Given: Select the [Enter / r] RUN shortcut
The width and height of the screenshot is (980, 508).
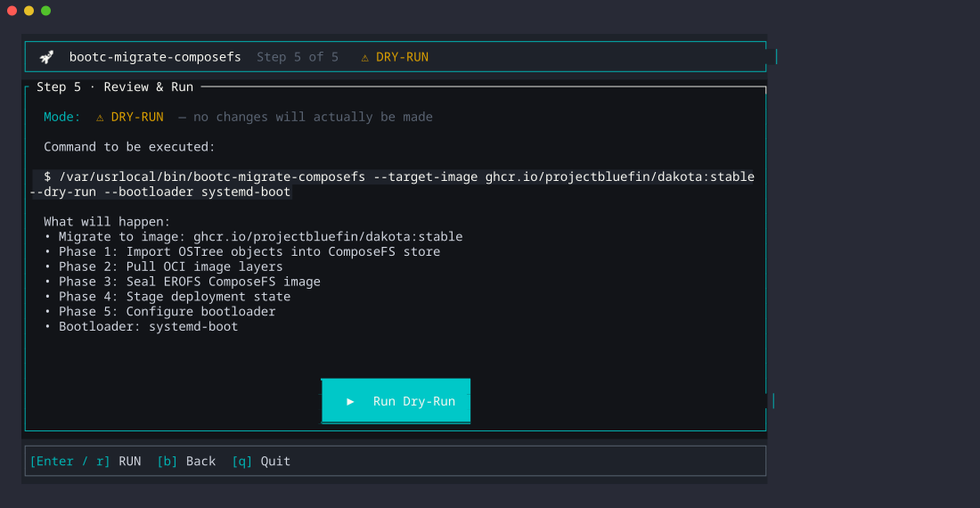Looking at the screenshot, I should pos(86,461).
